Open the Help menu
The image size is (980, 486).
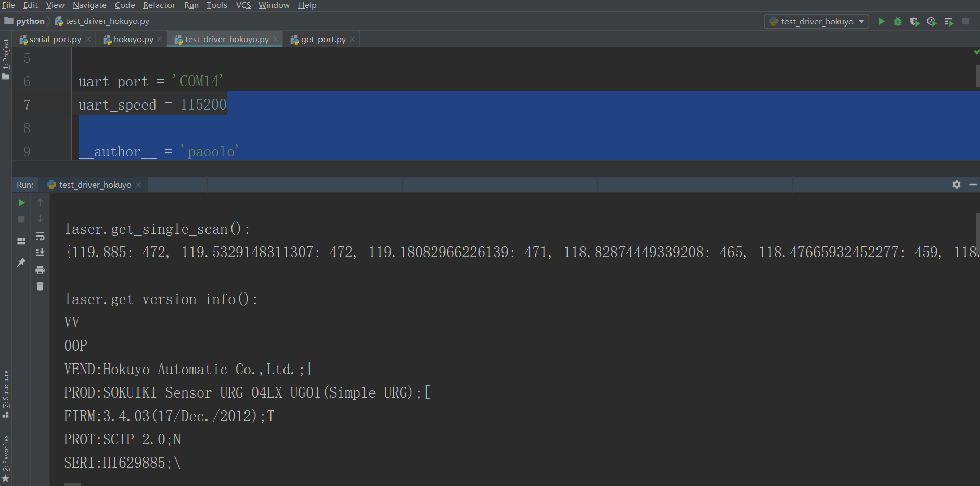pyautogui.click(x=307, y=5)
